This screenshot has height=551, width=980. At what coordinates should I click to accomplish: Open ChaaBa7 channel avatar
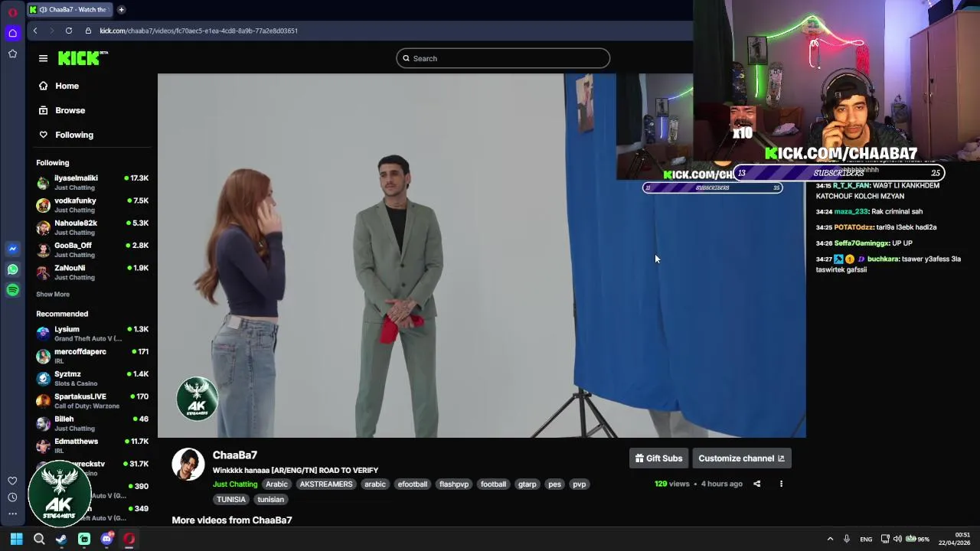click(188, 465)
